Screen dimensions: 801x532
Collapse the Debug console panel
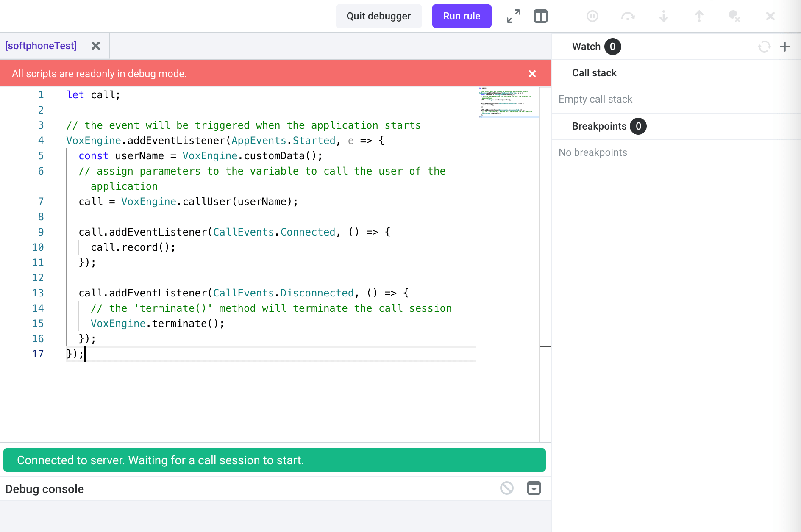pyautogui.click(x=534, y=488)
